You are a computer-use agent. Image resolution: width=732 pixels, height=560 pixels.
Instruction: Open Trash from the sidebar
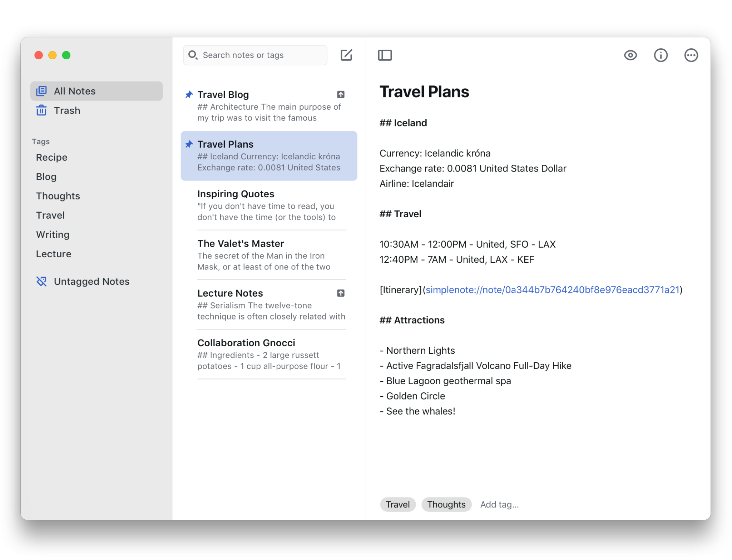coord(67,110)
